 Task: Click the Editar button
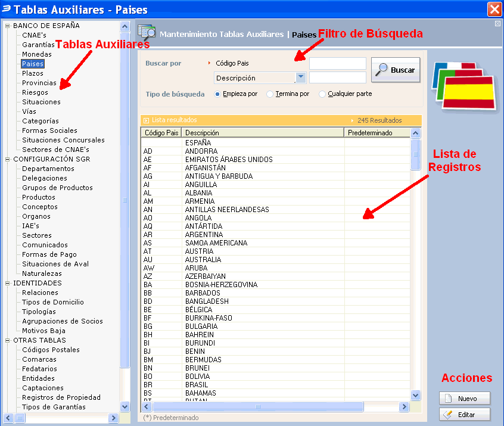tap(465, 415)
